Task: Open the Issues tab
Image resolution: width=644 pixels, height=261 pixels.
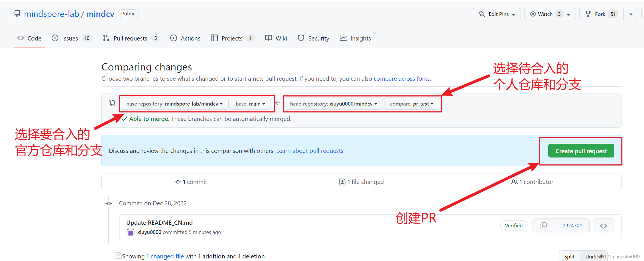Action: click(x=72, y=38)
